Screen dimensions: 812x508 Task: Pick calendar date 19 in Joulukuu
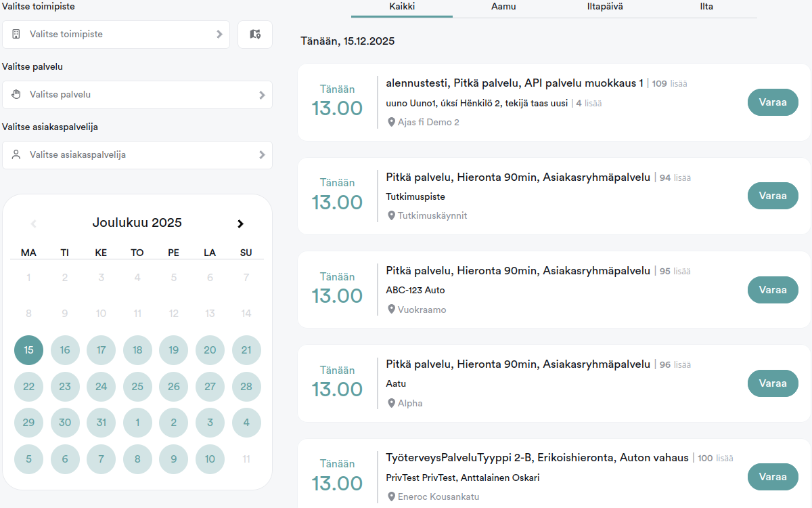coord(173,350)
